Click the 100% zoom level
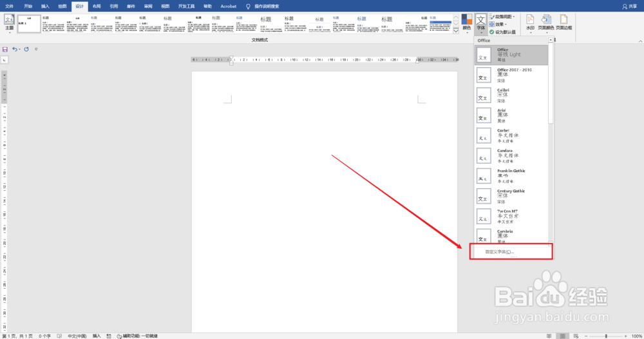Screen dimensions: 644x339 click(637, 336)
